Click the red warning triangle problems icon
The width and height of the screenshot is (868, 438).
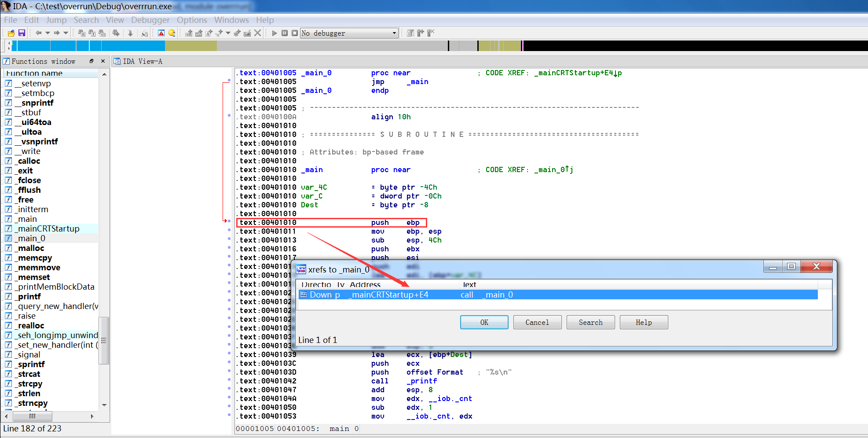tap(161, 33)
